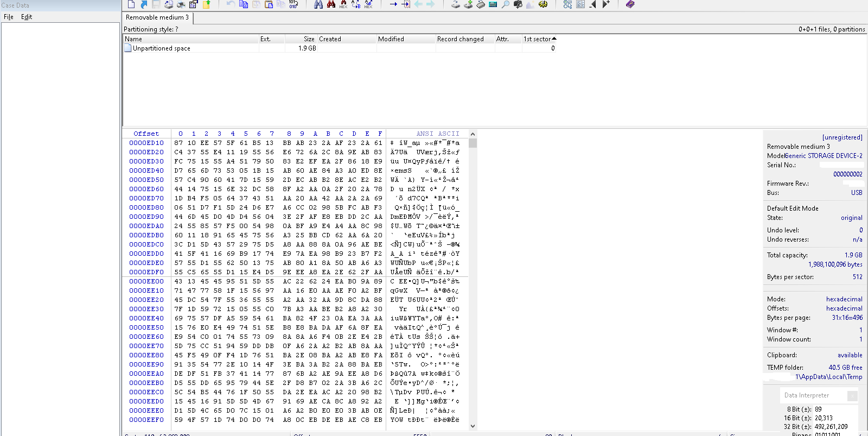The width and height of the screenshot is (868, 436).
Task: Click the Save floppy disk icon
Action: click(x=156, y=4)
